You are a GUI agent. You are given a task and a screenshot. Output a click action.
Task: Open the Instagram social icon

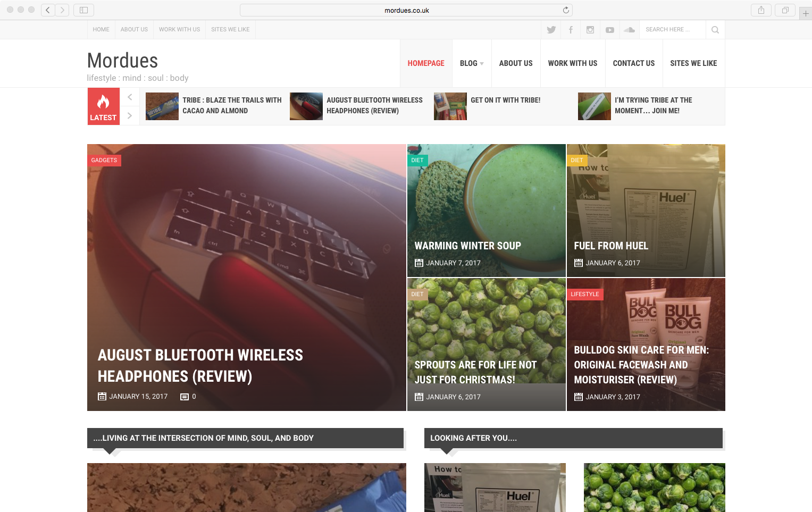pyautogui.click(x=590, y=30)
